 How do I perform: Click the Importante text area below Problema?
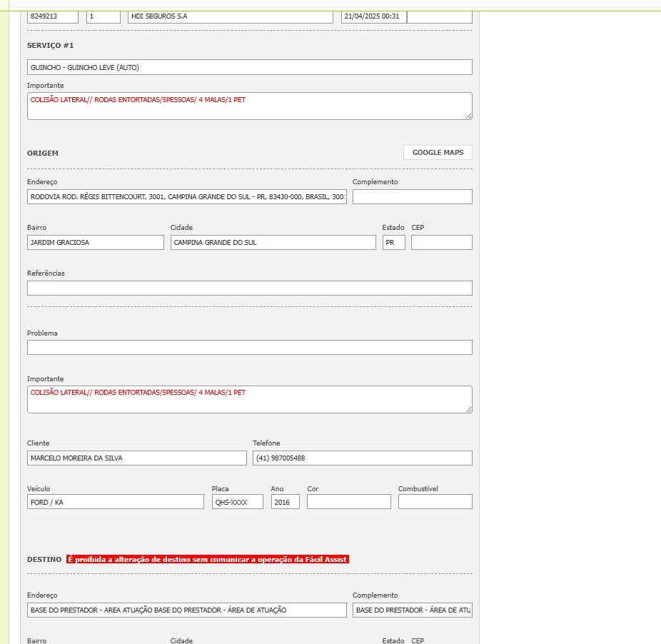click(x=249, y=399)
